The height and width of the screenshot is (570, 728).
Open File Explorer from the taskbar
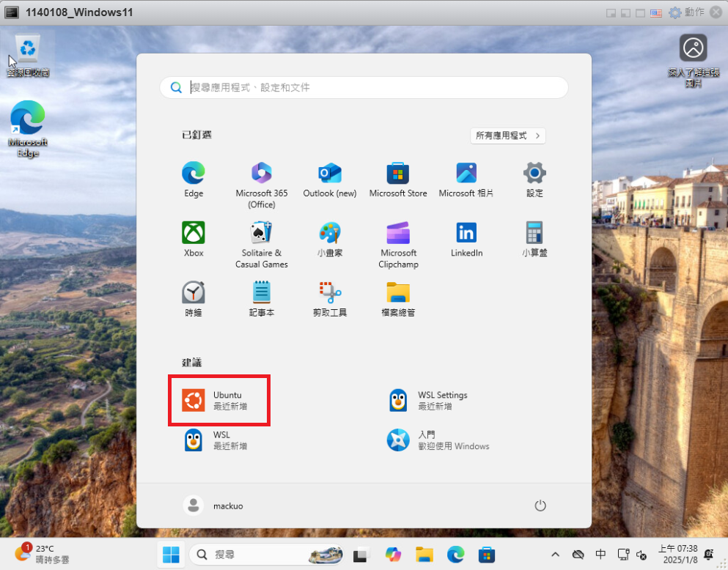click(424, 555)
